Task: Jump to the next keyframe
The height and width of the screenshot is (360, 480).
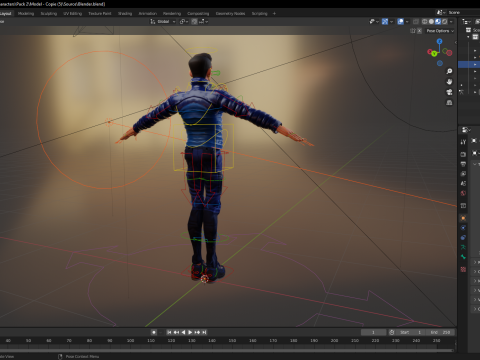Action: 197,332
